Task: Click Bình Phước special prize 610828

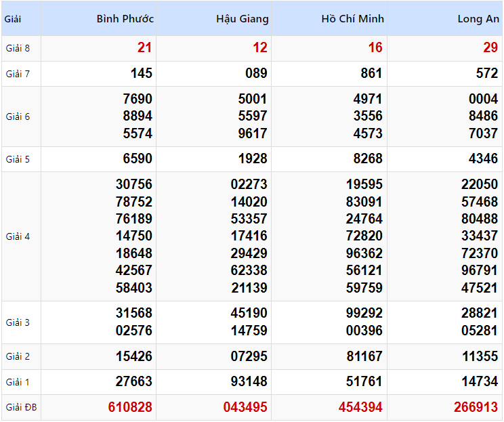Action: 130,407
